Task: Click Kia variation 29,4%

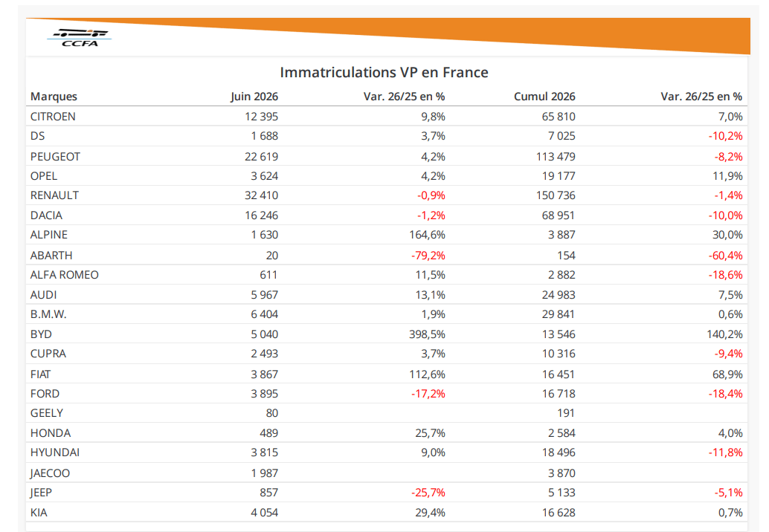Action: (430, 513)
